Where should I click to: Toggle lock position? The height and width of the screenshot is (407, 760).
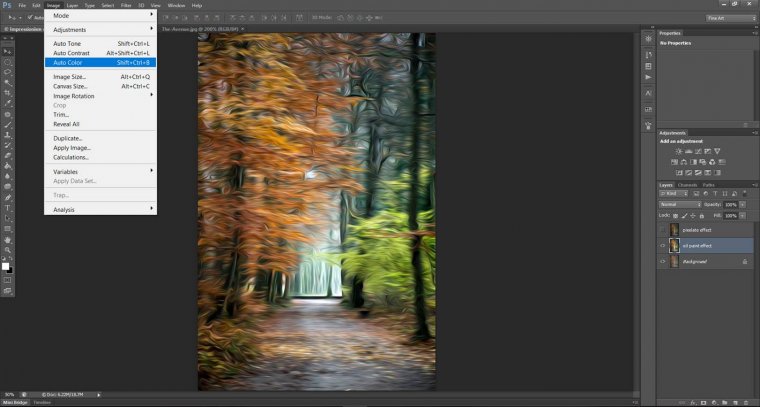pyautogui.click(x=693, y=216)
